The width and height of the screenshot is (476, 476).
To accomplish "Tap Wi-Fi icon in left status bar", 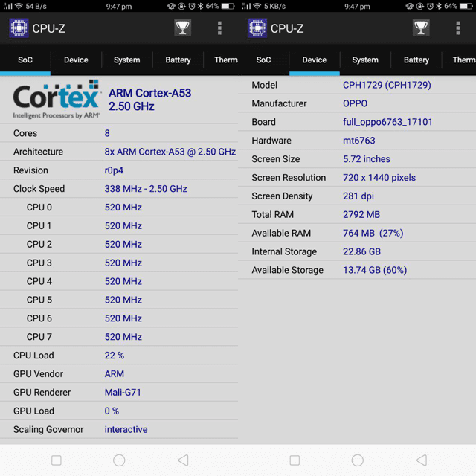I will pos(19,6).
